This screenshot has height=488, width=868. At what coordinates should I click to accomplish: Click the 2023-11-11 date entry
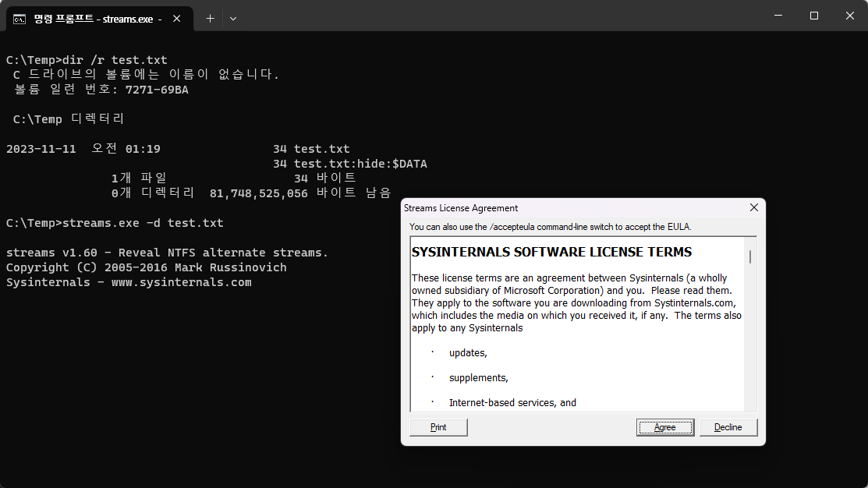[41, 149]
